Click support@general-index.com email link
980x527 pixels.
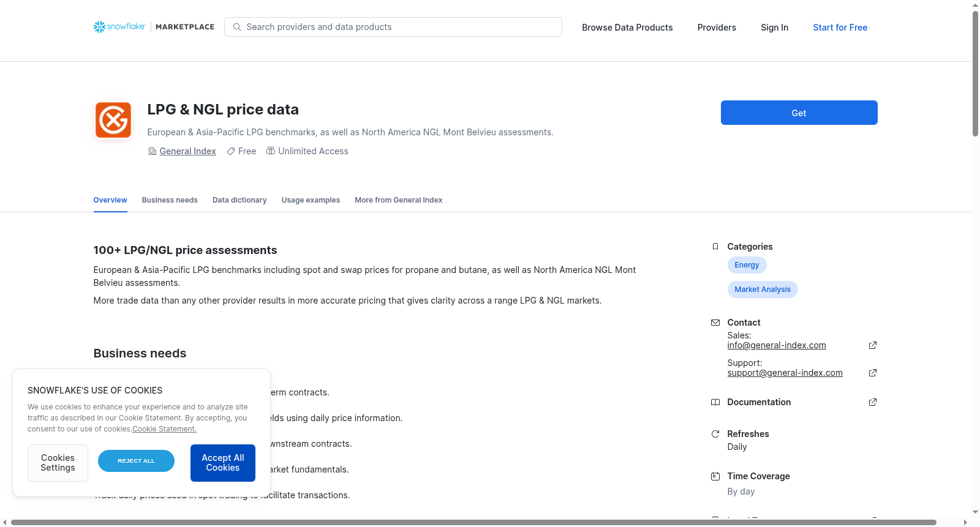coord(785,373)
